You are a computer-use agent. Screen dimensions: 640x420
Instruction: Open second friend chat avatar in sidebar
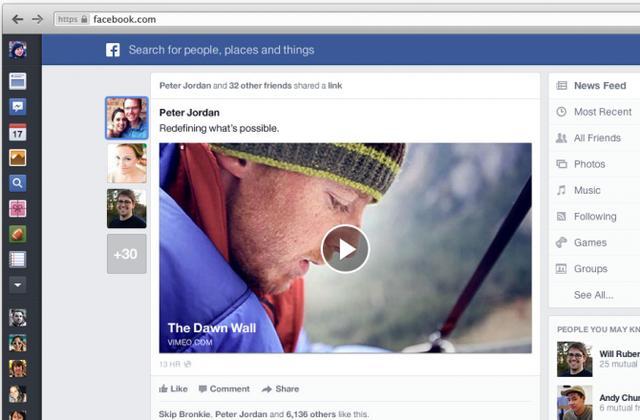(x=18, y=343)
